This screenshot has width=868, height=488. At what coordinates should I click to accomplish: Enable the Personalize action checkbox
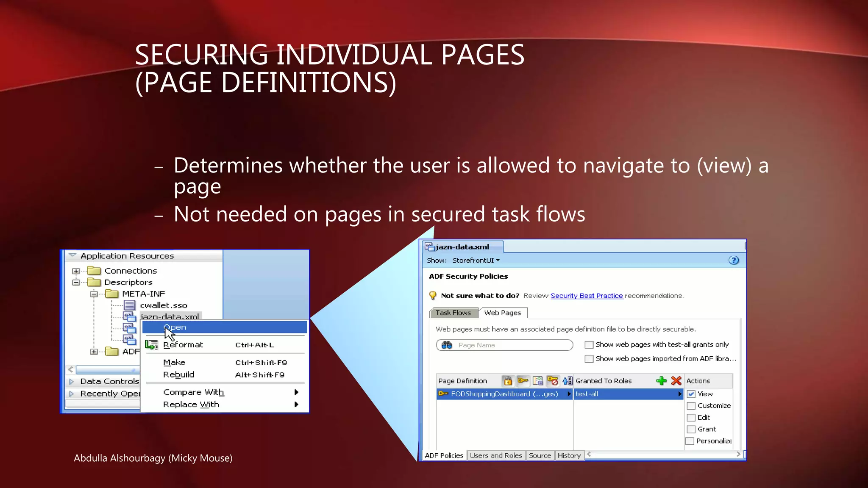coord(690,441)
